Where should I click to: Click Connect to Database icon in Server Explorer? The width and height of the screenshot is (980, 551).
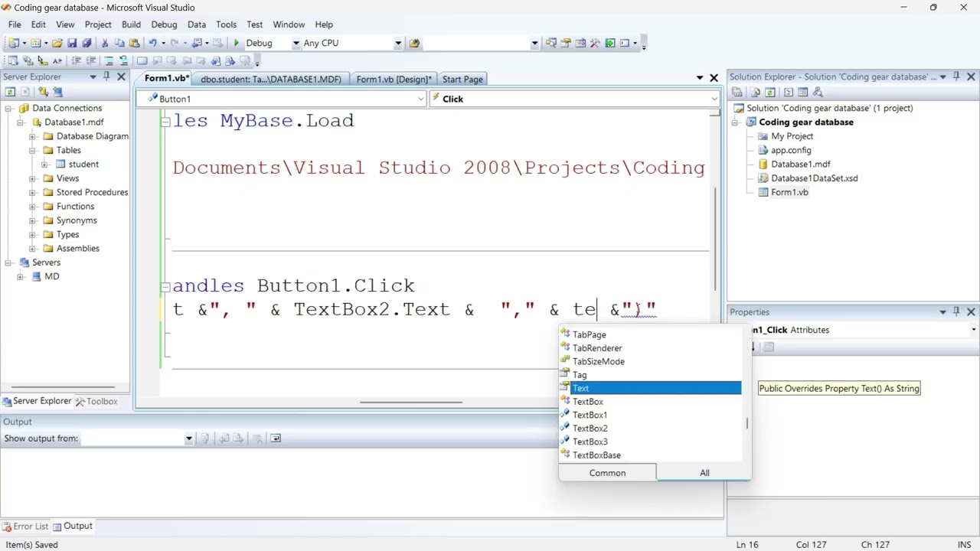click(x=43, y=92)
